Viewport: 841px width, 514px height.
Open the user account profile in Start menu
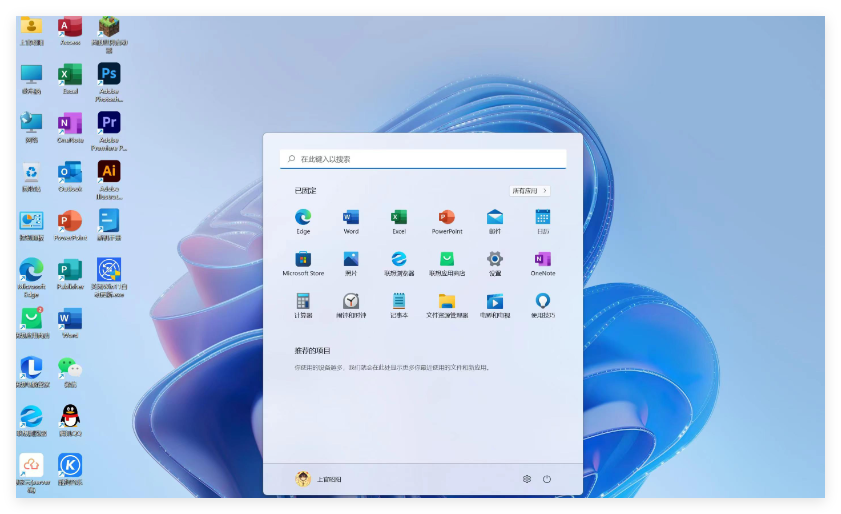(x=318, y=479)
